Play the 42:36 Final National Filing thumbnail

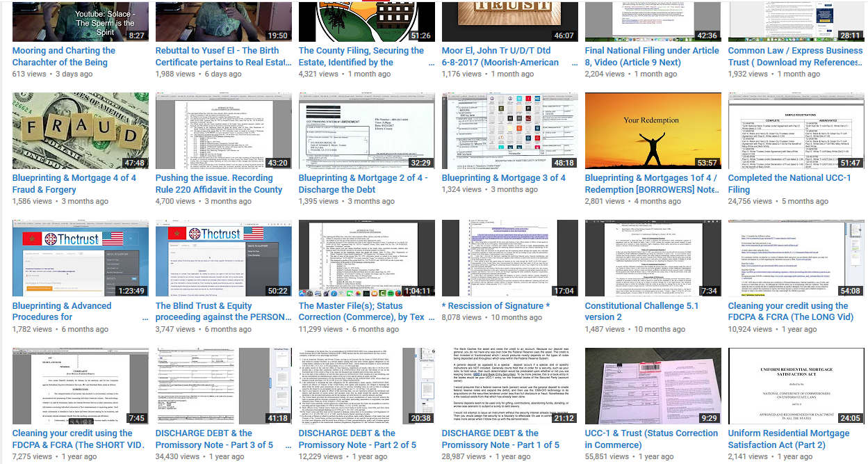(x=653, y=21)
